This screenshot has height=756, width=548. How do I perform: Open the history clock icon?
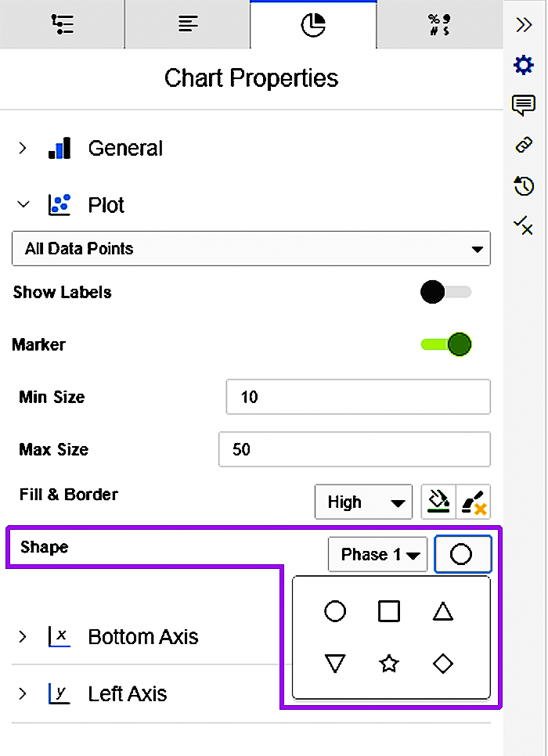tap(524, 185)
